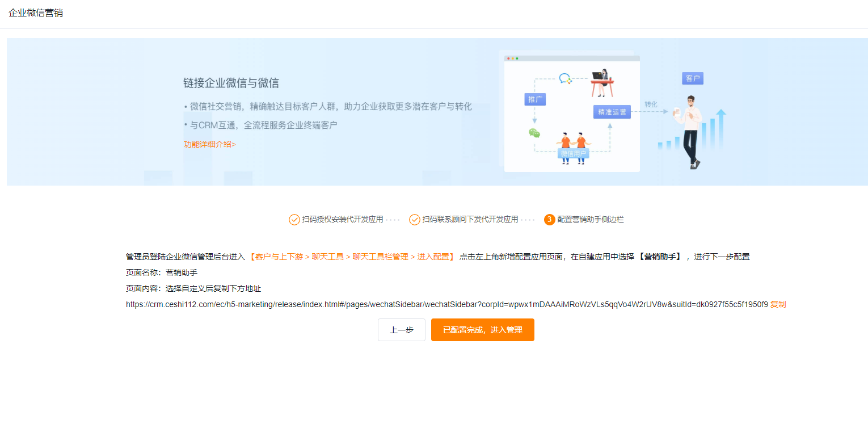Select the 配置营销助手侧边栏 step label
The image size is (868, 432).
pos(591,219)
